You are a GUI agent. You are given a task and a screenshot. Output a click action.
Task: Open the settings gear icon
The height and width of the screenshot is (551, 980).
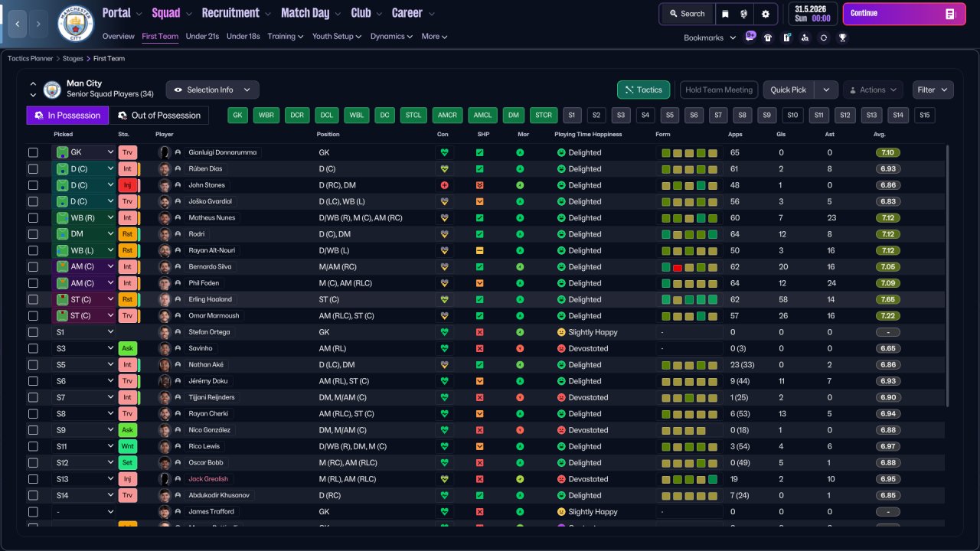765,14
